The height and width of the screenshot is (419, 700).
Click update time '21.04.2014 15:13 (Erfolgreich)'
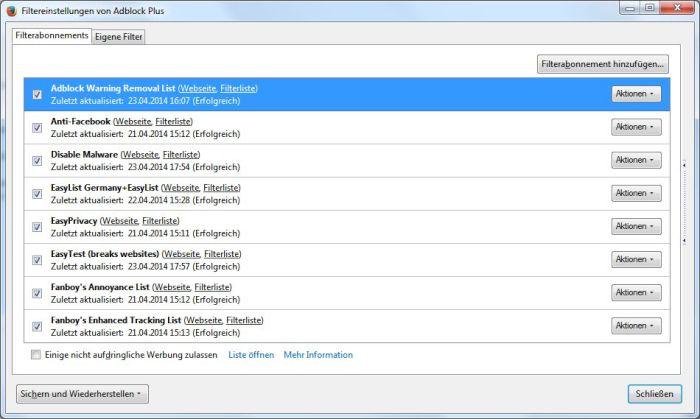click(184, 332)
